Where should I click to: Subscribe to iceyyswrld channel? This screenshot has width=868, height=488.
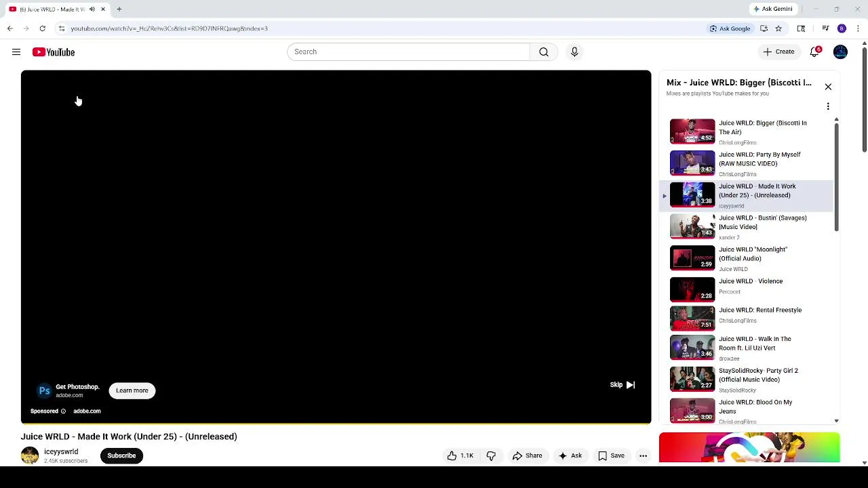pyautogui.click(x=121, y=455)
